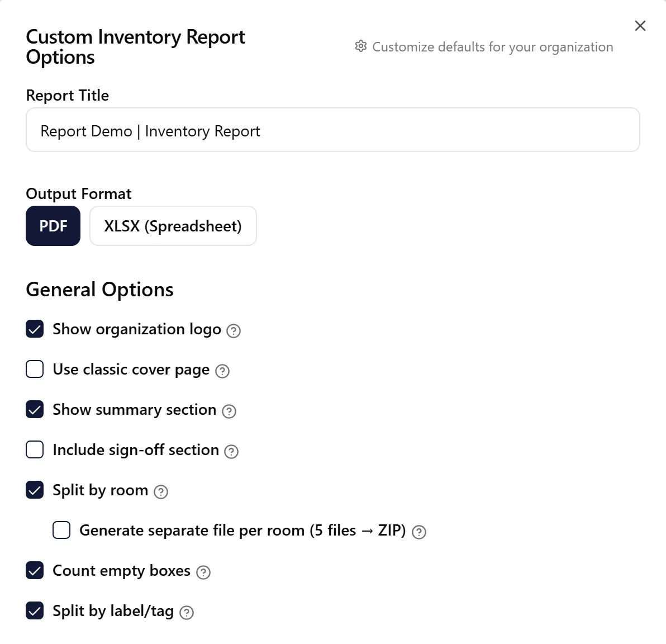Enable Generate separate file per room checkbox
This screenshot has height=644, width=666.
(61, 530)
